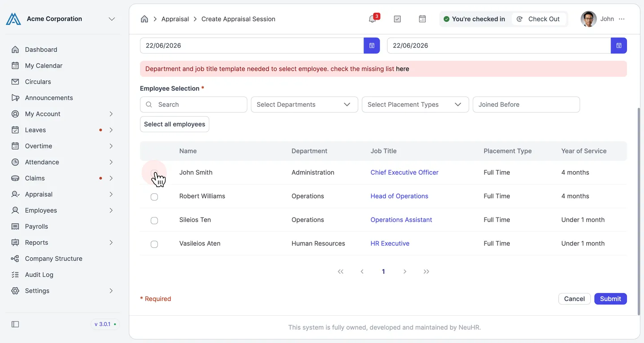Viewport: 644px width, 343px height.
Task: Tick the checkbox for Sileios Ten
Action: coord(154,221)
